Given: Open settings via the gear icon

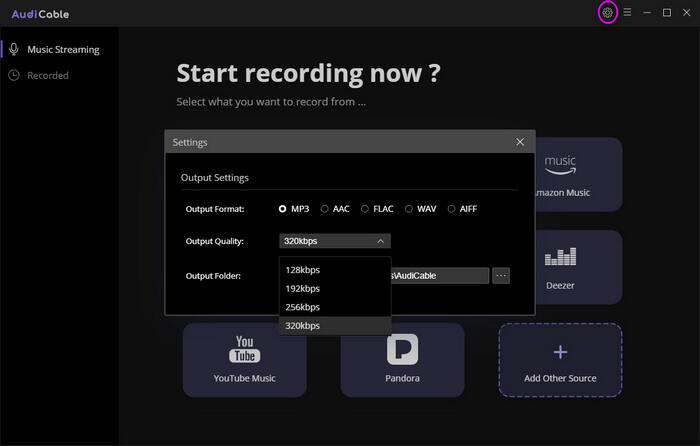Looking at the screenshot, I should (x=606, y=13).
